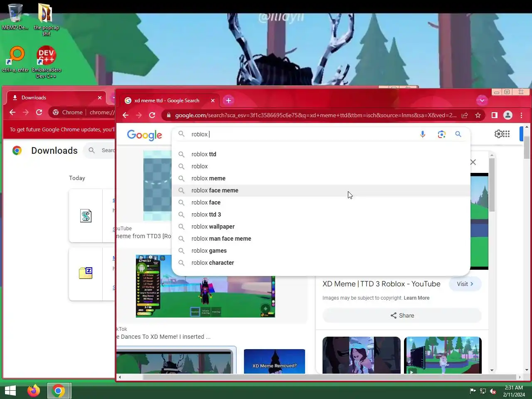Screen dimensions: 532x399
Task: Click the muted volume tray icon
Action: point(493,391)
